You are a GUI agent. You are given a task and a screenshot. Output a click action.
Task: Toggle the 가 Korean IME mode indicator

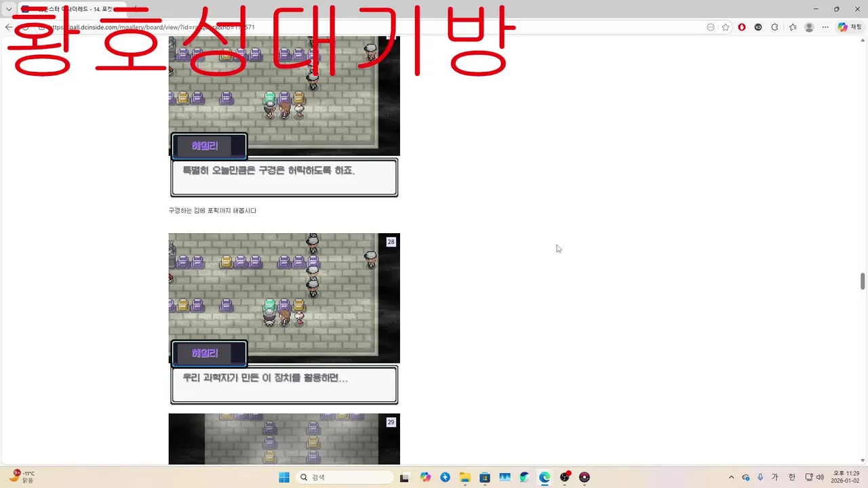[775, 477]
